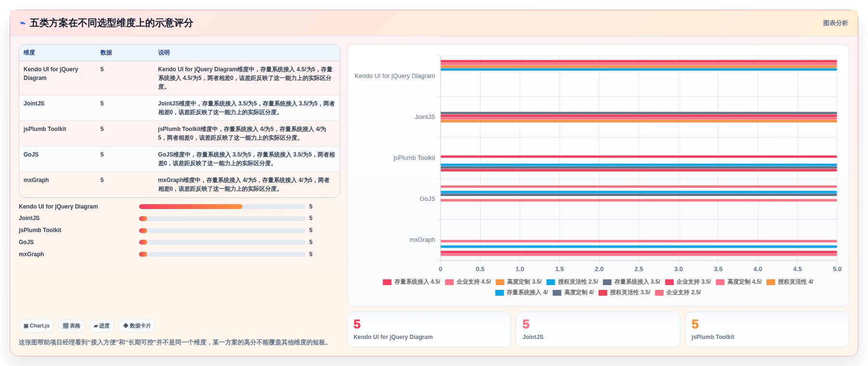Screen dimensions: 868x366
Task: Select the mxGraph table row name
Action: (x=36, y=180)
